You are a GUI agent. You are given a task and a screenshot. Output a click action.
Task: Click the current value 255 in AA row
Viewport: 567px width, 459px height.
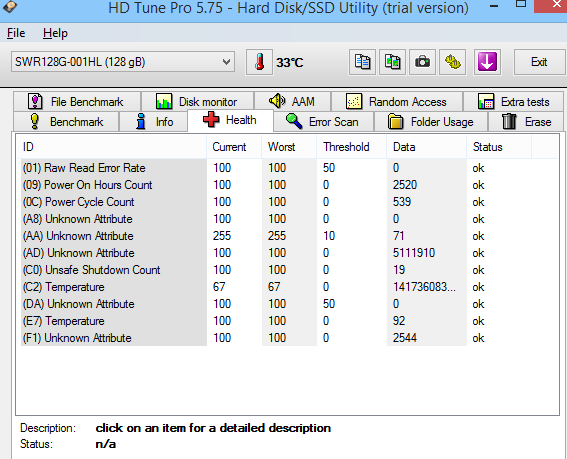coord(222,236)
